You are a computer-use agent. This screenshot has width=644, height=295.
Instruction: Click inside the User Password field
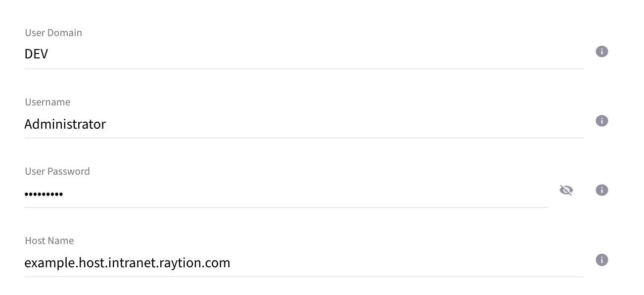pyautogui.click(x=198, y=194)
